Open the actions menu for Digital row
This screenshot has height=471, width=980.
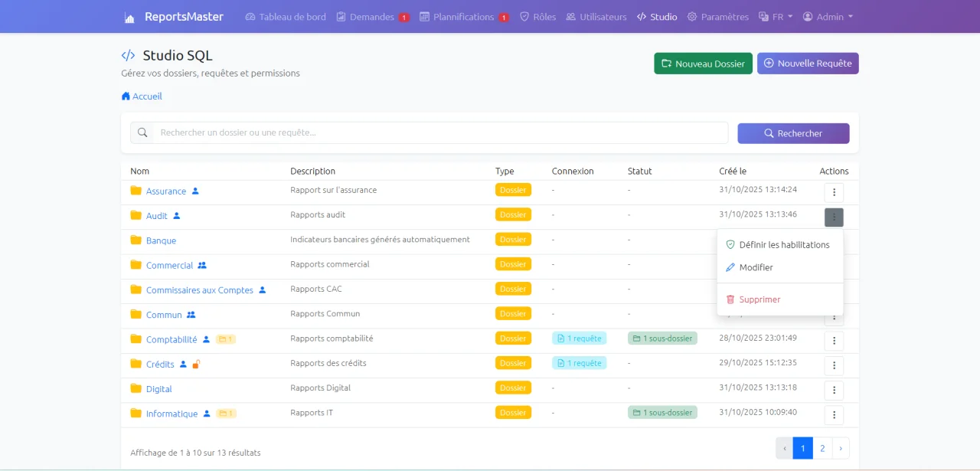(x=834, y=390)
